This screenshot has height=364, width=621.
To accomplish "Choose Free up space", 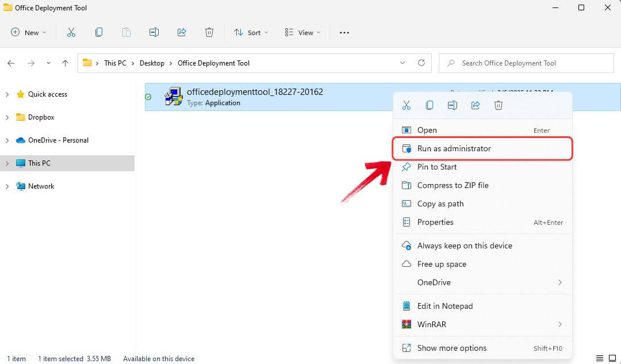I will pyautogui.click(x=482, y=264).
